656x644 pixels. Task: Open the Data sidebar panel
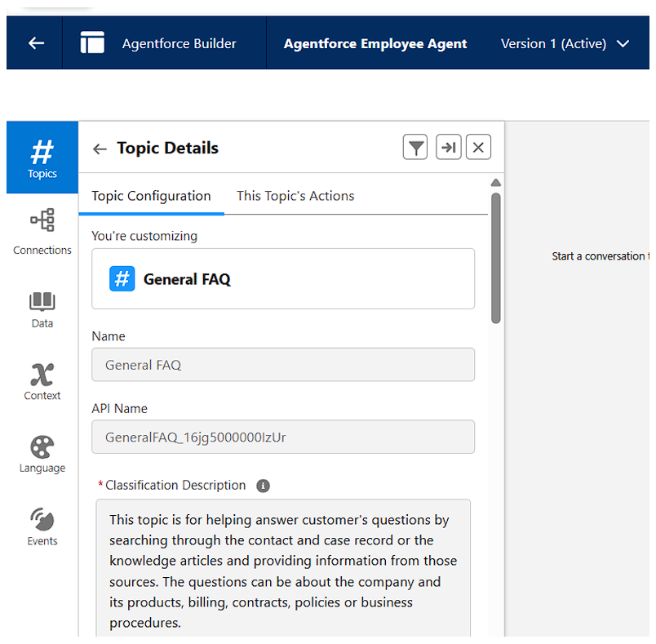(x=42, y=309)
